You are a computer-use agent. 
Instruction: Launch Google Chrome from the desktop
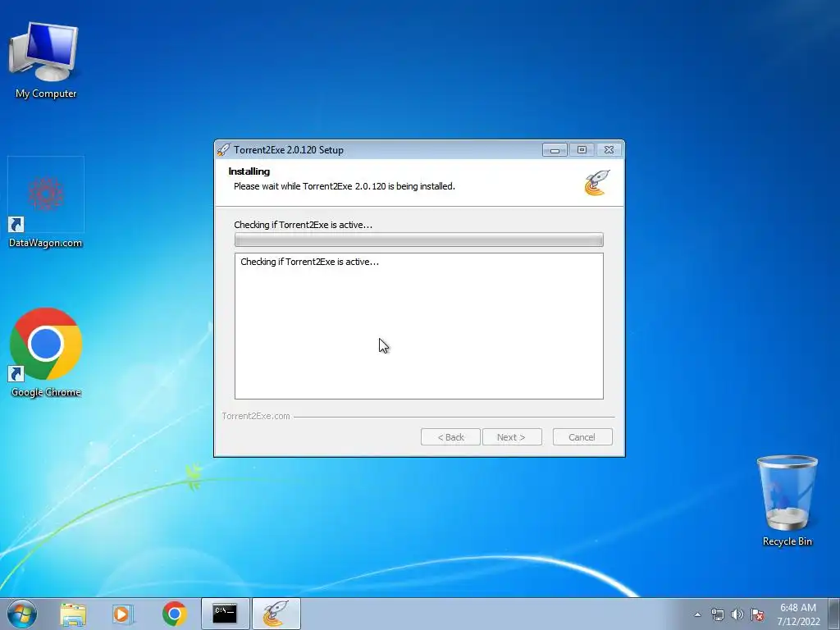[46, 352]
